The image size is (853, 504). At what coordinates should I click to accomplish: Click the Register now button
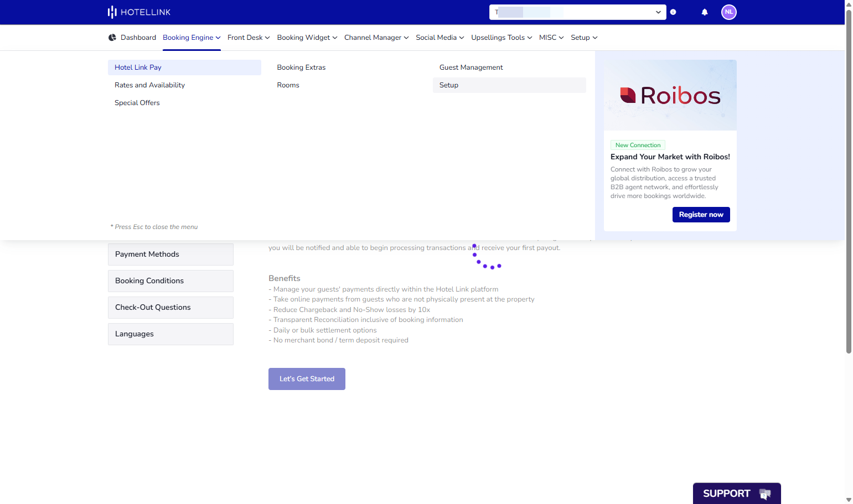click(701, 215)
